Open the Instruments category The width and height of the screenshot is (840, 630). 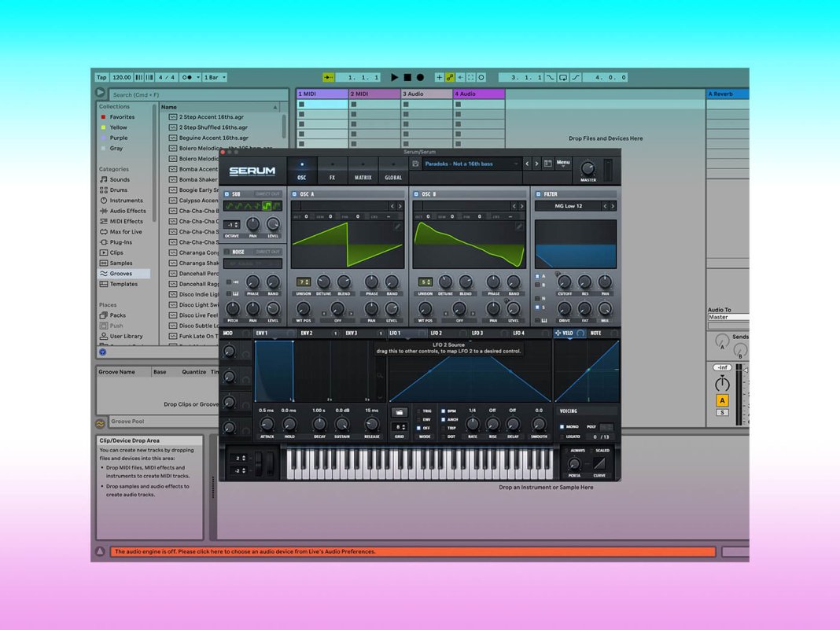tap(126, 201)
